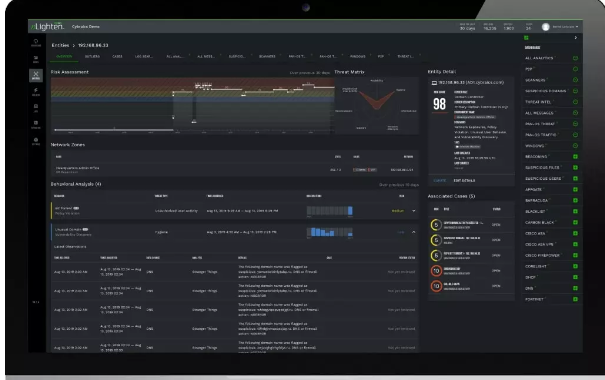The width and height of the screenshot is (605, 380).
Task: Add DHCP with its green plus icon
Action: point(575,277)
